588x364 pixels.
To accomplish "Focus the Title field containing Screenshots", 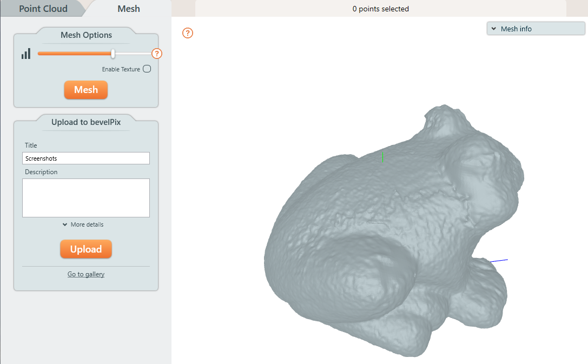I will click(86, 158).
